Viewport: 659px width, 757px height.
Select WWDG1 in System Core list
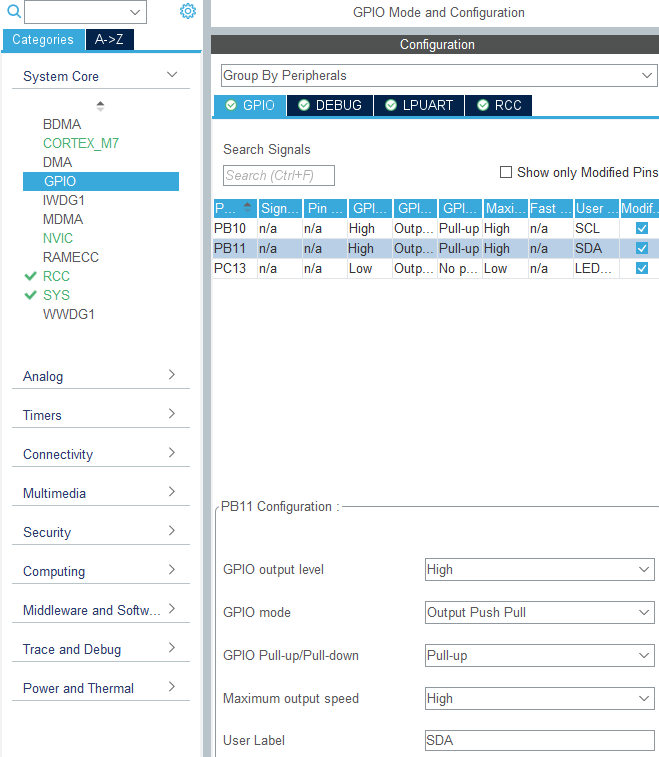69,314
